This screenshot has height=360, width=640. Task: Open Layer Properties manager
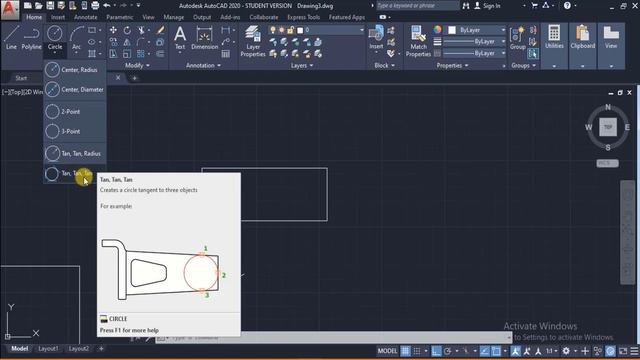[x=253, y=41]
